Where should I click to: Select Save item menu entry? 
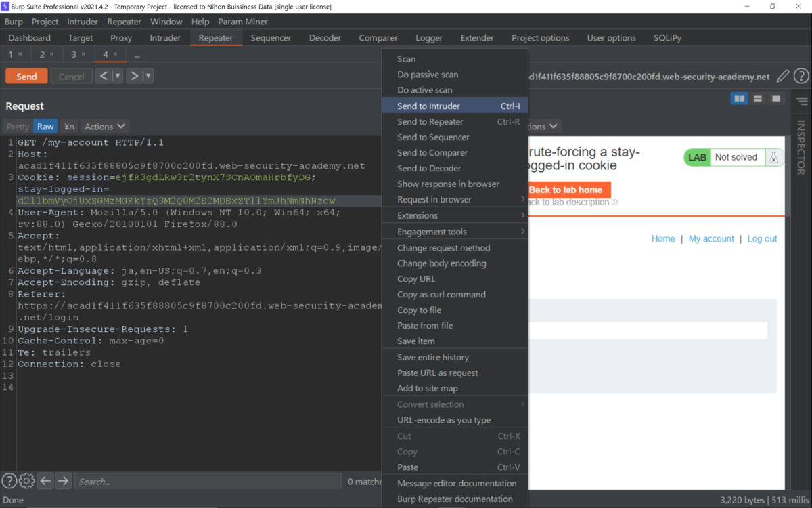point(455,341)
